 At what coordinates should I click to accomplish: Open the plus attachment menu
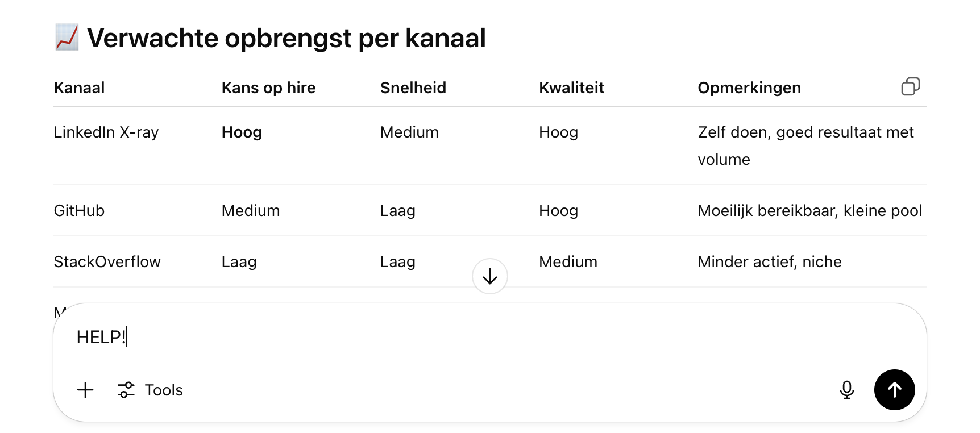pos(85,390)
